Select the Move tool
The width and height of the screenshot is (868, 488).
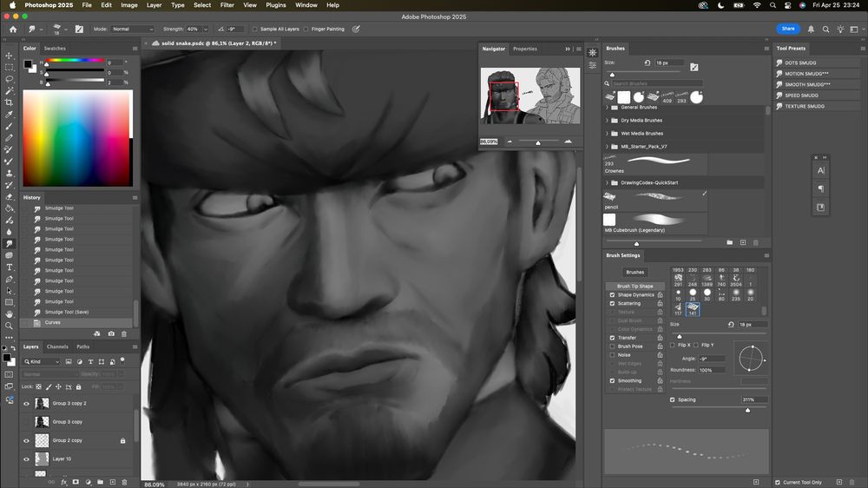point(9,56)
